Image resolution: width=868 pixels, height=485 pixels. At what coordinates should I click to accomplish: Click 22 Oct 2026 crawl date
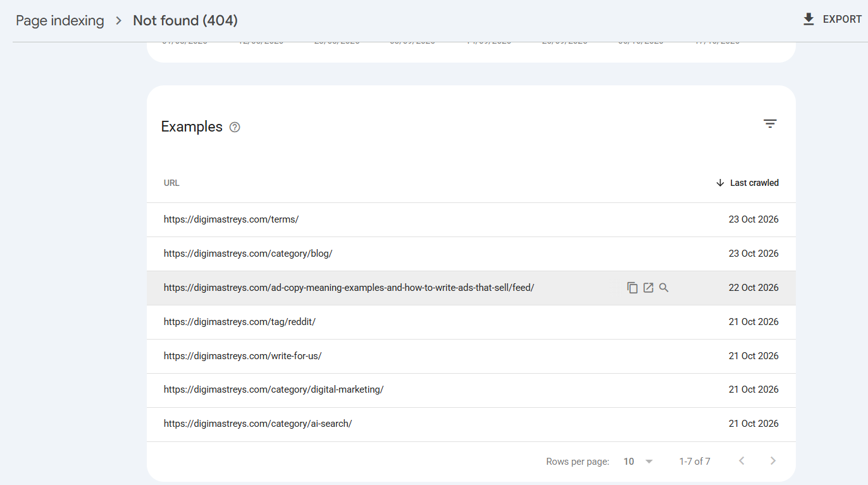coord(753,288)
